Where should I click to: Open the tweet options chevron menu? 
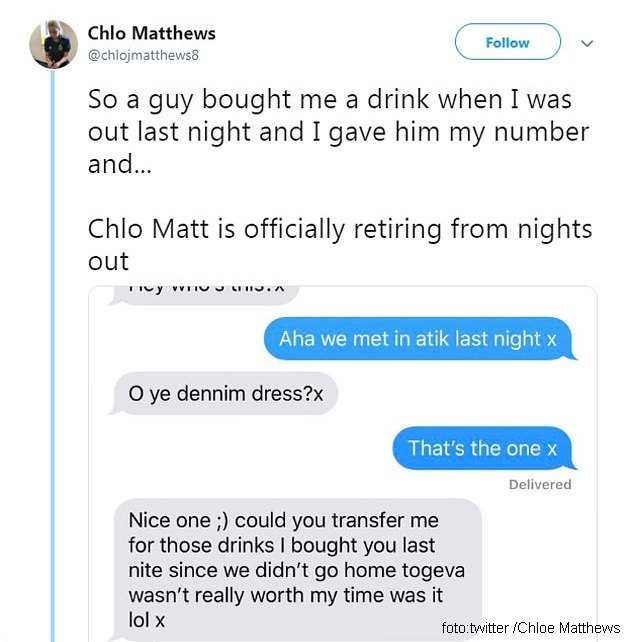coord(587,43)
